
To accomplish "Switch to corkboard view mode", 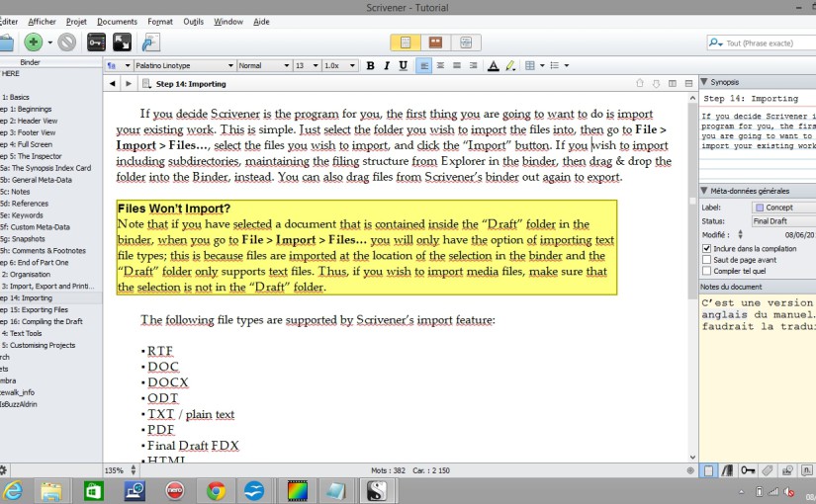I will pos(435,42).
